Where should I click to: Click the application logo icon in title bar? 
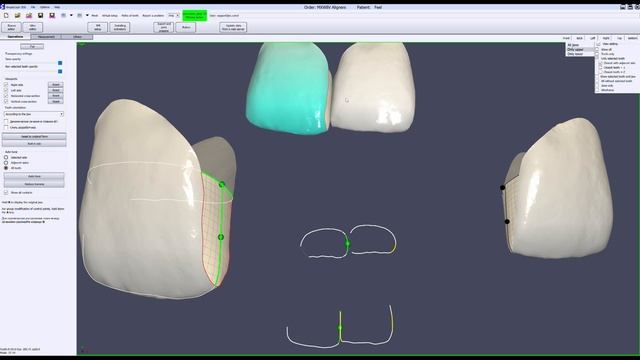[2, 7]
